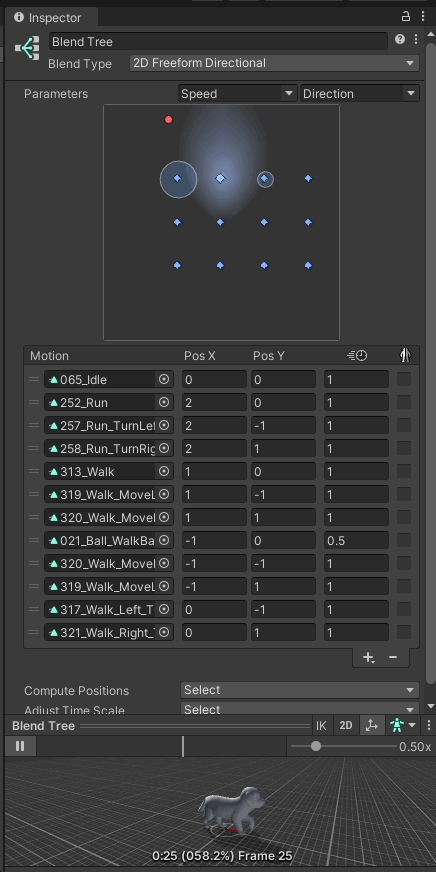Viewport: 436px width, 872px height.
Task: Click the Pos Y column header
Action: pos(269,356)
